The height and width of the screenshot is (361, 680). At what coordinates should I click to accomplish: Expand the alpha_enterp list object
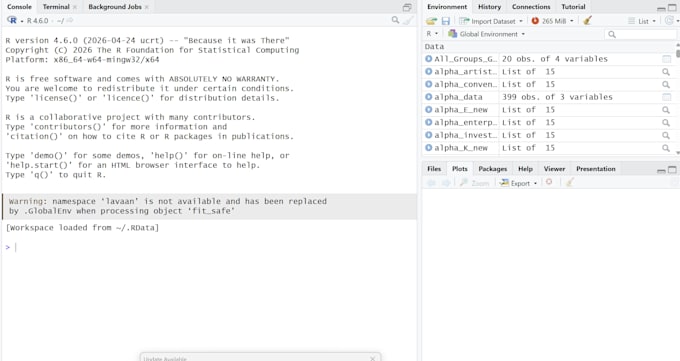pyautogui.click(x=428, y=122)
